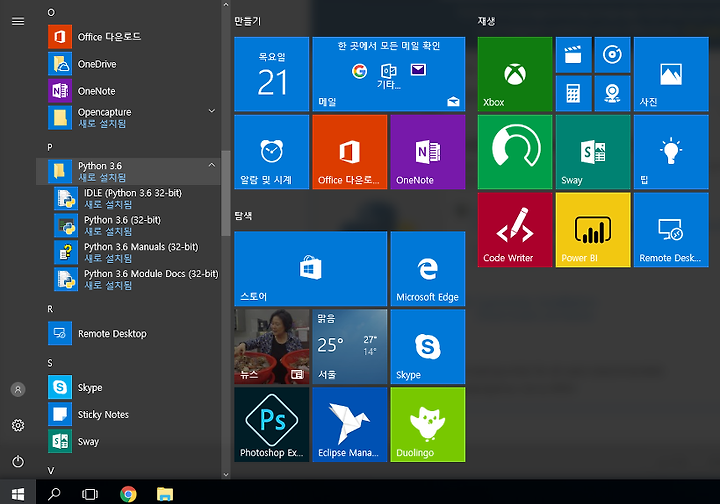Image resolution: width=720 pixels, height=504 pixels.
Task: Open taskbar search magnifier
Action: [x=54, y=493]
